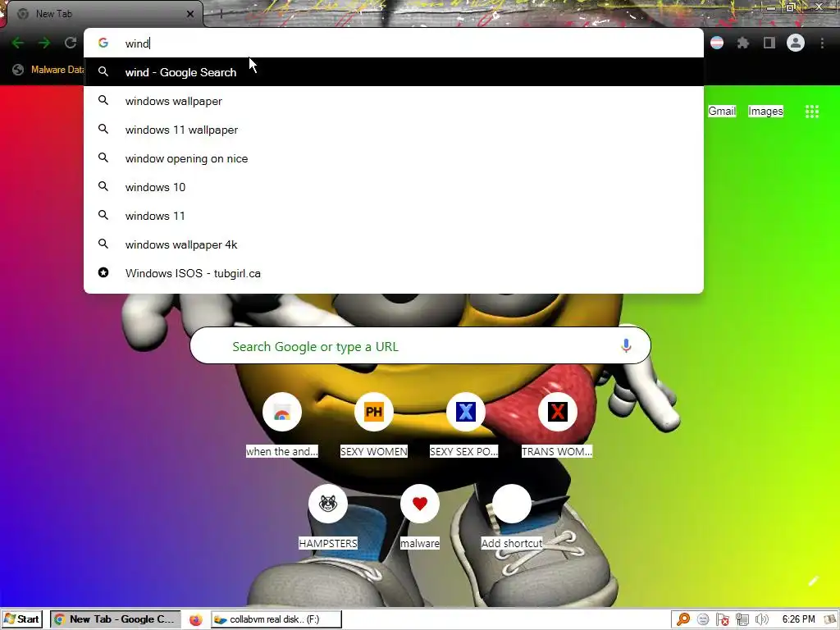Viewport: 840px width, 630px height.
Task: Open a new tab with the plus button
Action: pyautogui.click(x=220, y=14)
